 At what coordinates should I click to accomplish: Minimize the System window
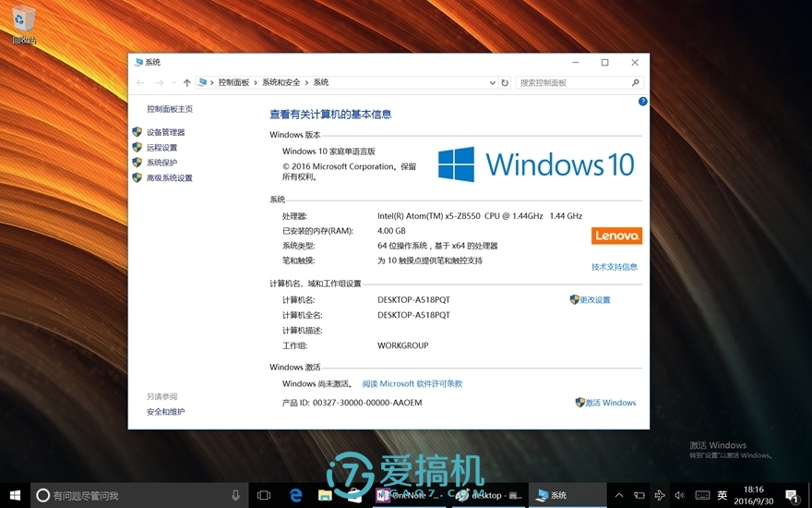576,62
